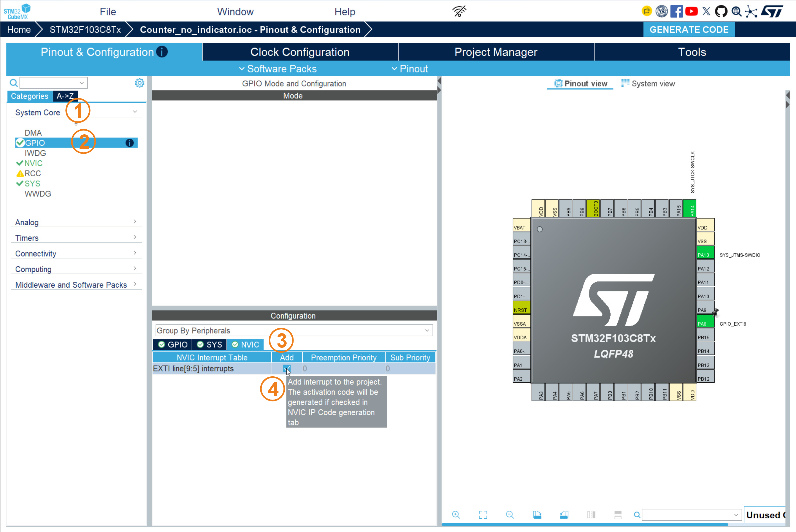Click the GENERATE CODE button
The image size is (796, 532).
coord(689,30)
